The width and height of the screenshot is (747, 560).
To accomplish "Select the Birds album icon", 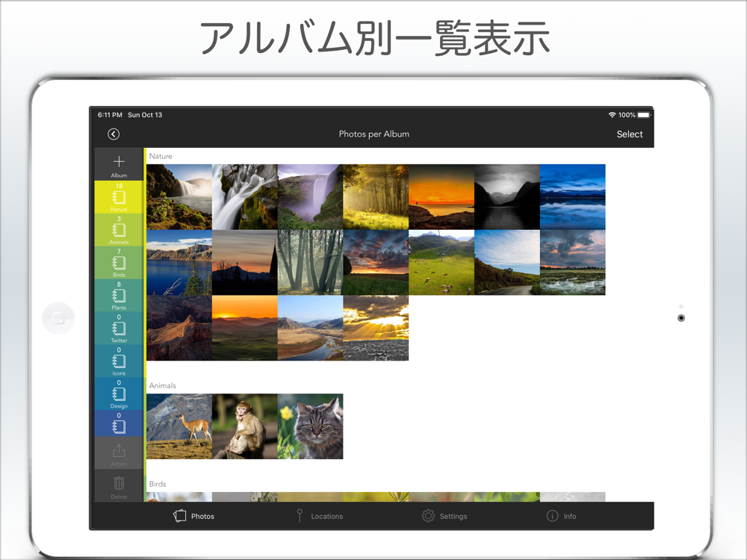I will coord(119,263).
